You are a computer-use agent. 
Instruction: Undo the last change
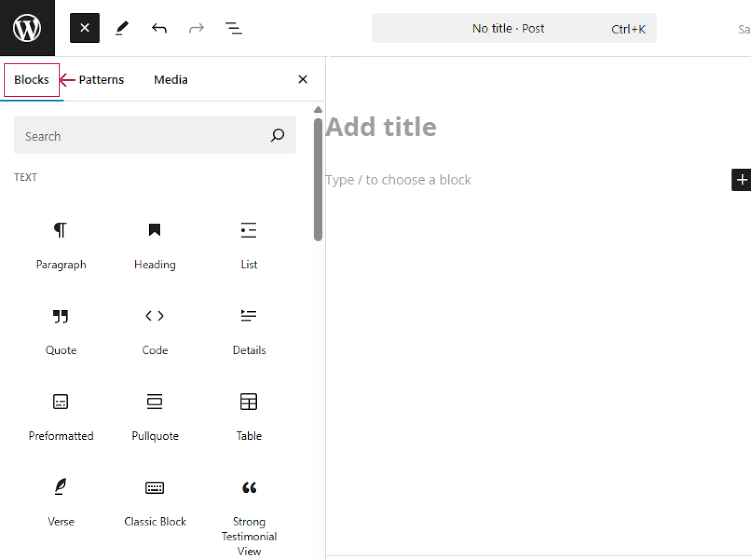coord(159,28)
